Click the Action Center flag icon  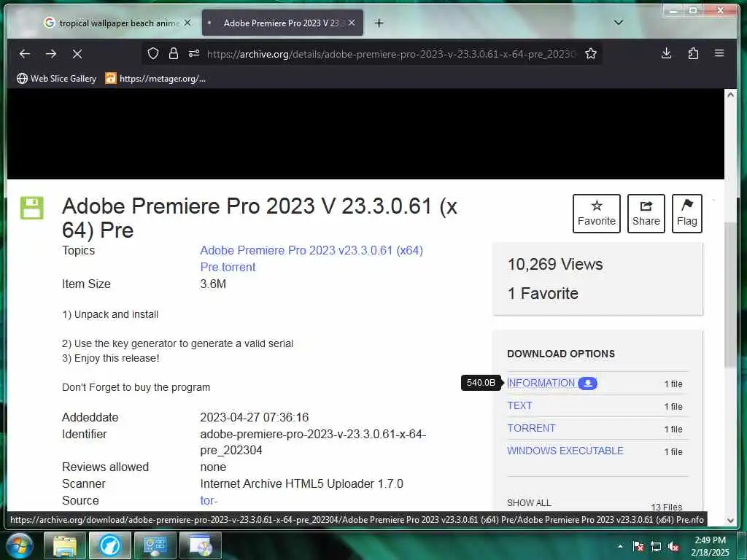pos(638,547)
